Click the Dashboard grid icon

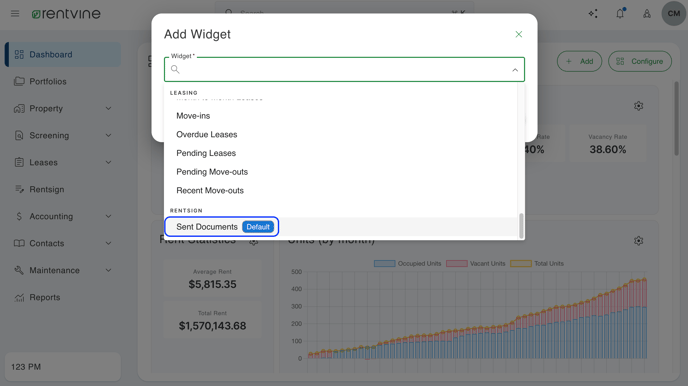19,54
